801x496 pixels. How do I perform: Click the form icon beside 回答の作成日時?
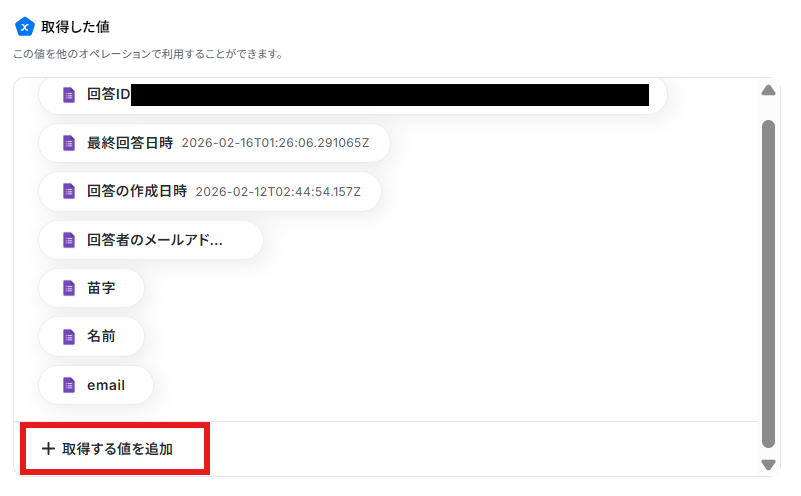pyautogui.click(x=69, y=192)
